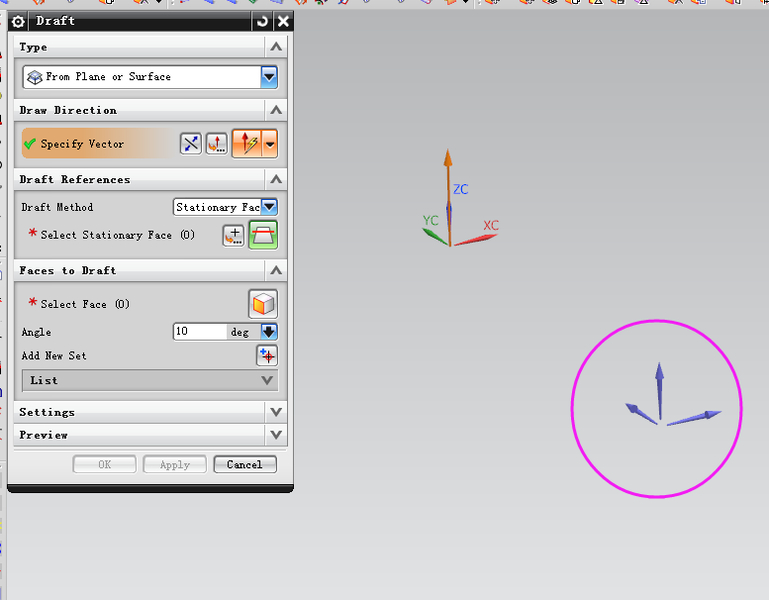Expand the Preview section

coord(276,435)
